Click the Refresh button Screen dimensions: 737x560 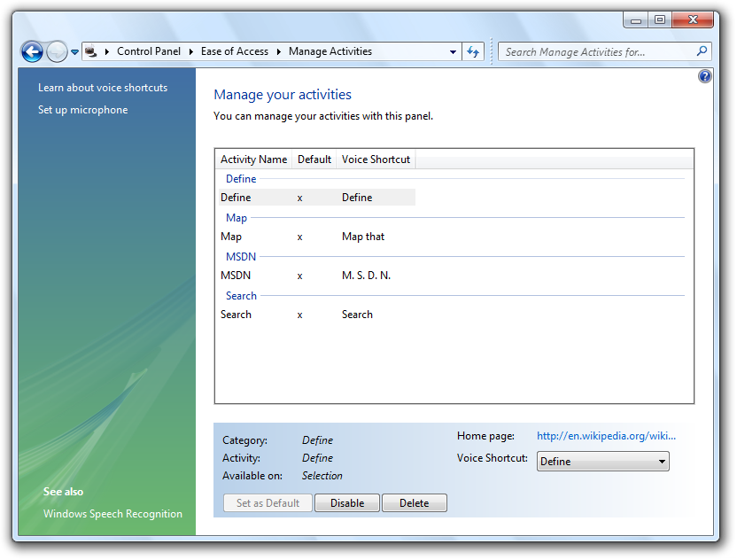click(x=473, y=51)
